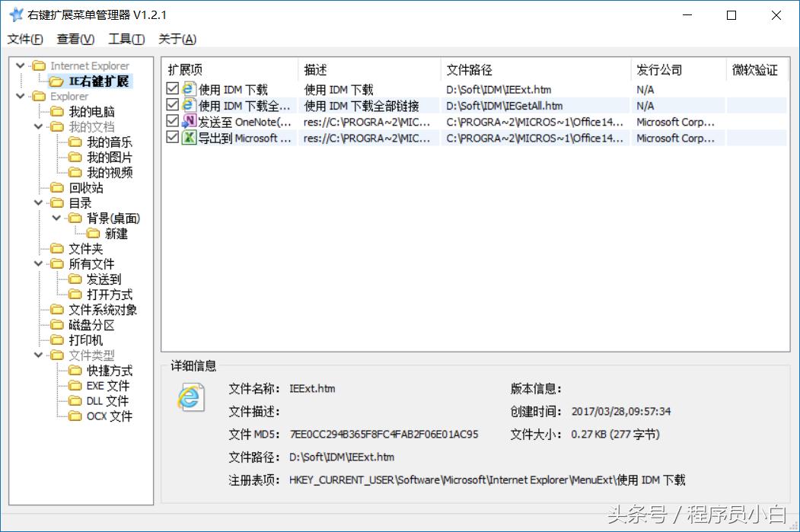Uncheck the 发送至 OneNote extension checkbox
The width and height of the screenshot is (800, 532).
coord(173,121)
